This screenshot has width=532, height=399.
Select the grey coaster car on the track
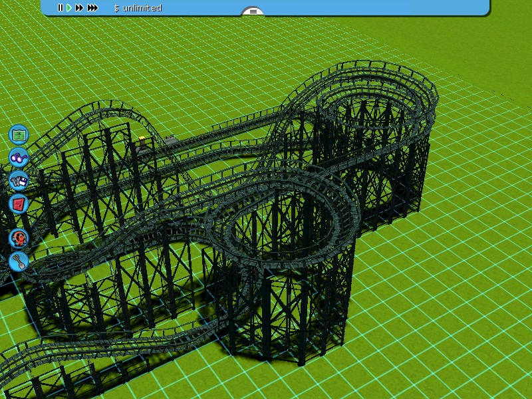point(171,140)
